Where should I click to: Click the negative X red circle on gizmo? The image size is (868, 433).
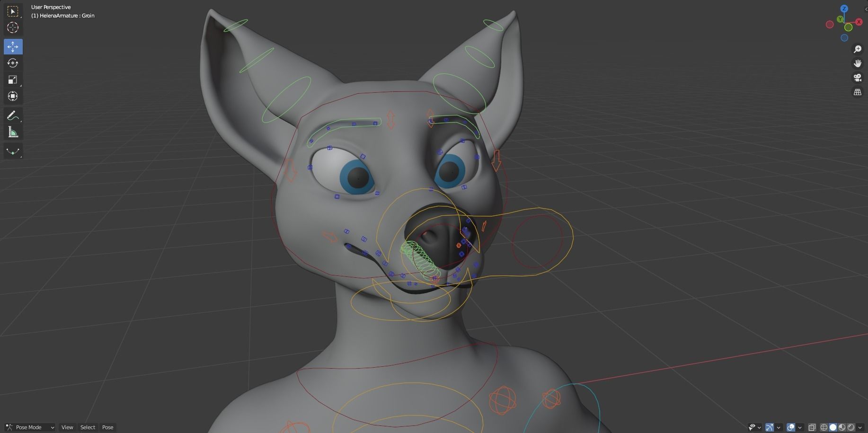tap(830, 25)
